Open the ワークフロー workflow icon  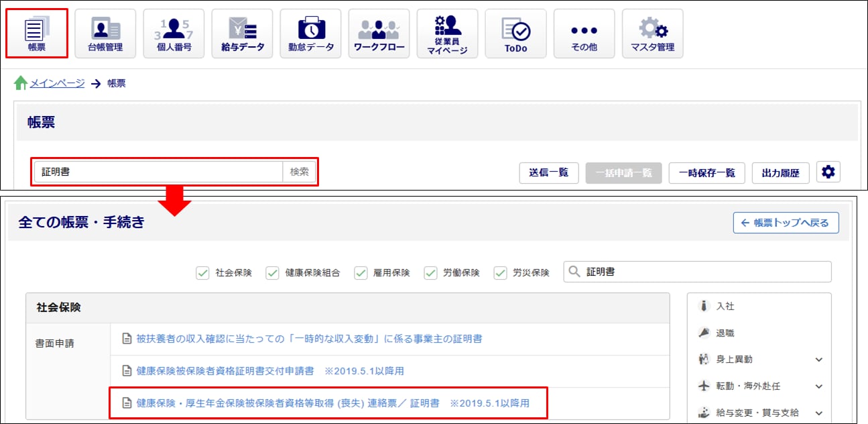coord(379,33)
